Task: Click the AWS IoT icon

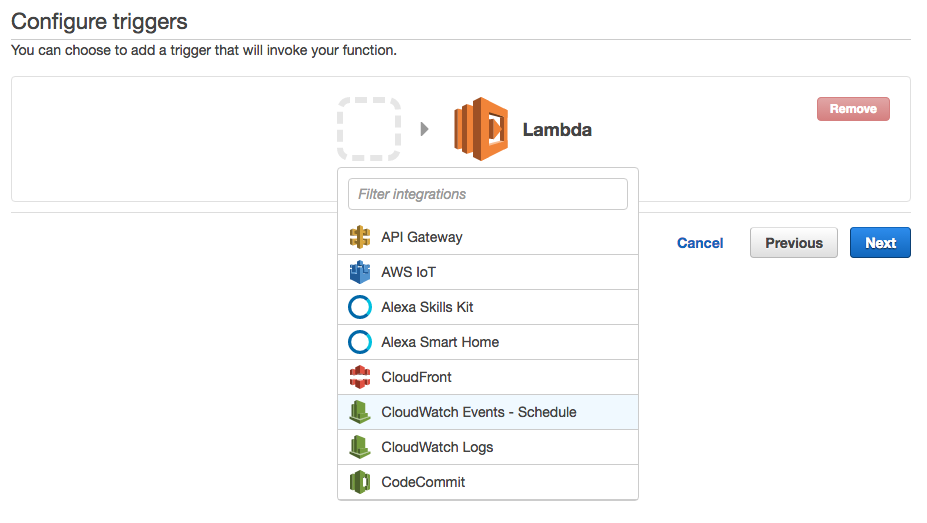Action: click(360, 272)
